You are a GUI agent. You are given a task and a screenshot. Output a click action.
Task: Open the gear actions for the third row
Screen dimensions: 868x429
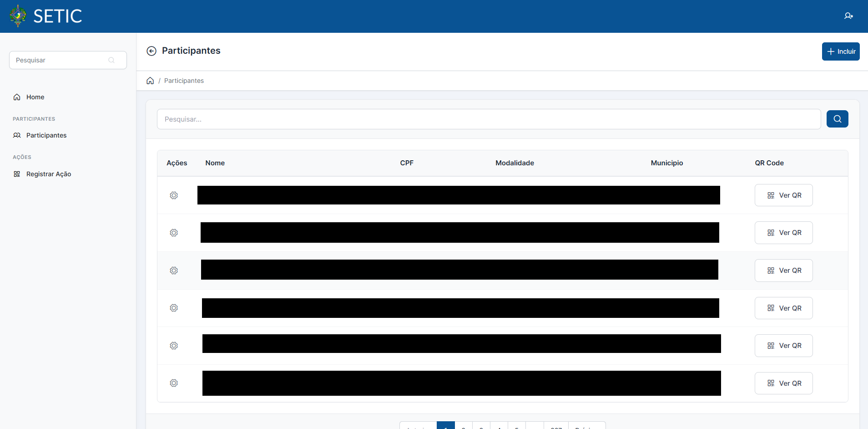(174, 271)
